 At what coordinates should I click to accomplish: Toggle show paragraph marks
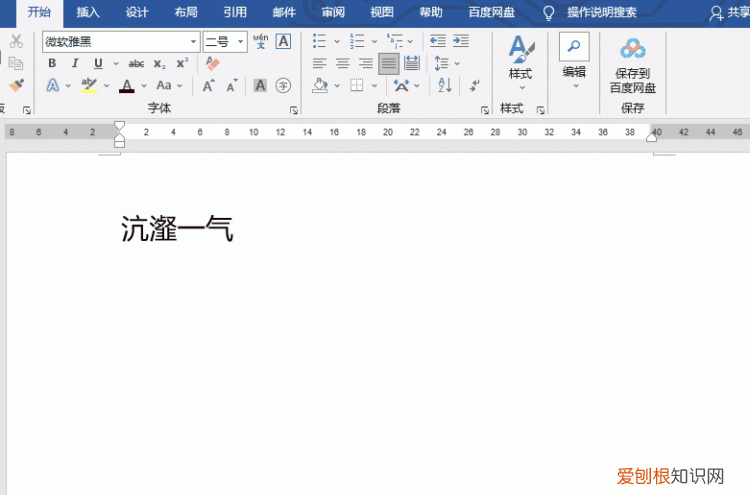[x=474, y=86]
